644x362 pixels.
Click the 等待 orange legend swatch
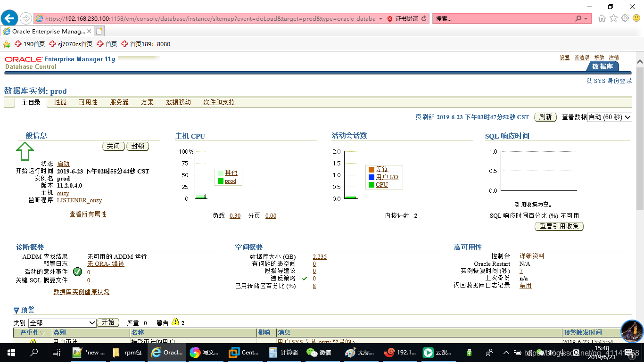coord(372,169)
